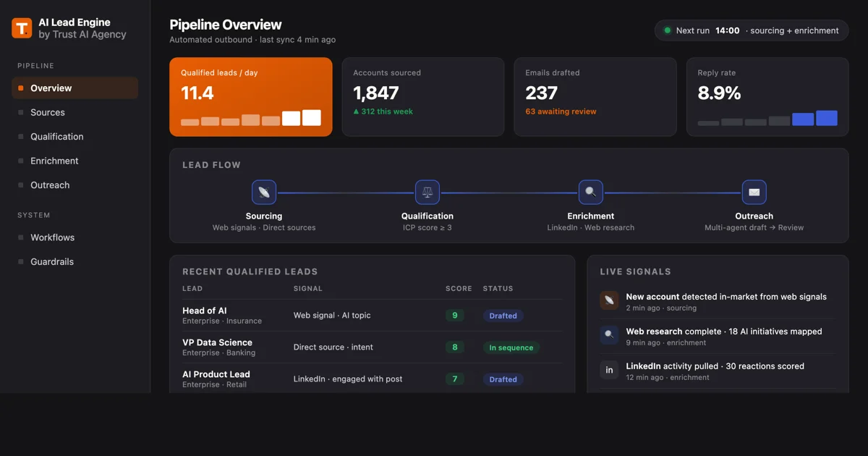Viewport: 868px width, 456px height.
Task: Open the Qualification section in sidebar
Action: [75, 137]
